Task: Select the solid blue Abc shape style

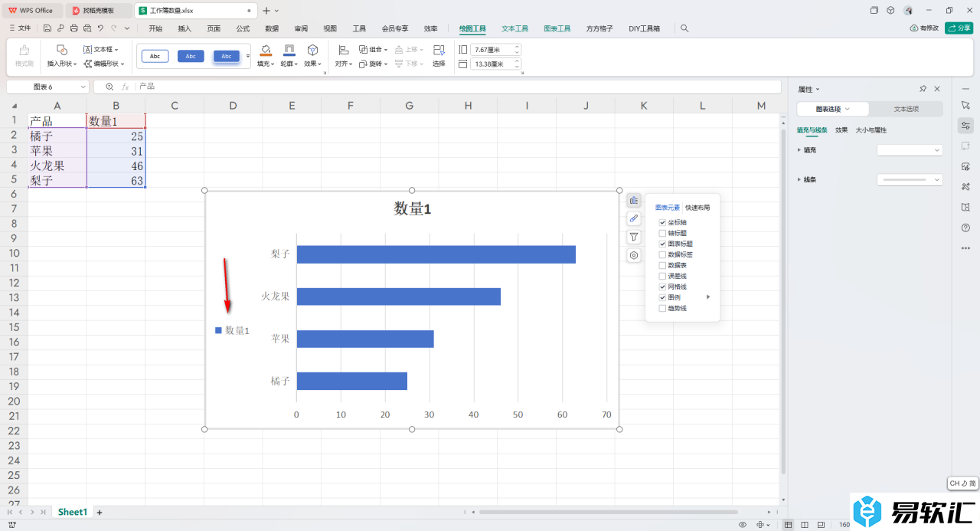Action: 191,56
